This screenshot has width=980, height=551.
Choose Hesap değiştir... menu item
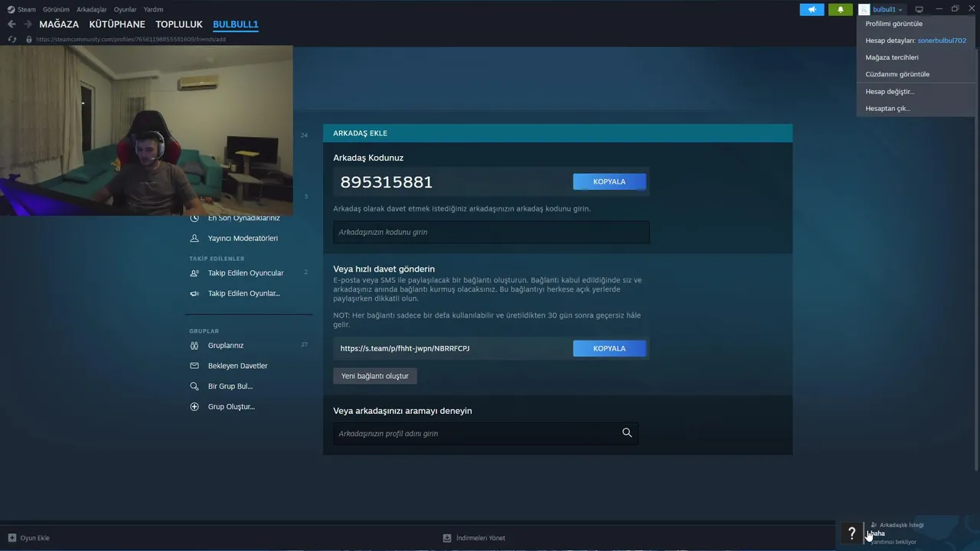(890, 91)
